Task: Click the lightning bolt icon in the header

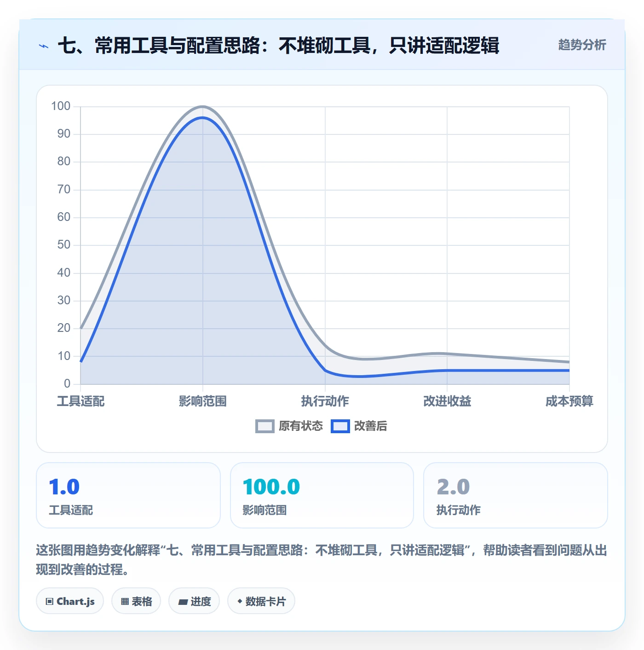Action: click(44, 46)
